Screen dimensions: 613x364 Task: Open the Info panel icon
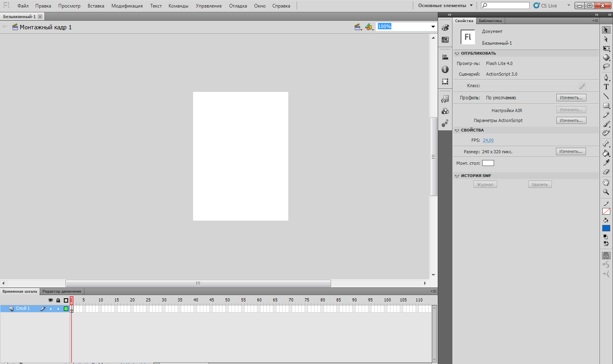tap(445, 69)
